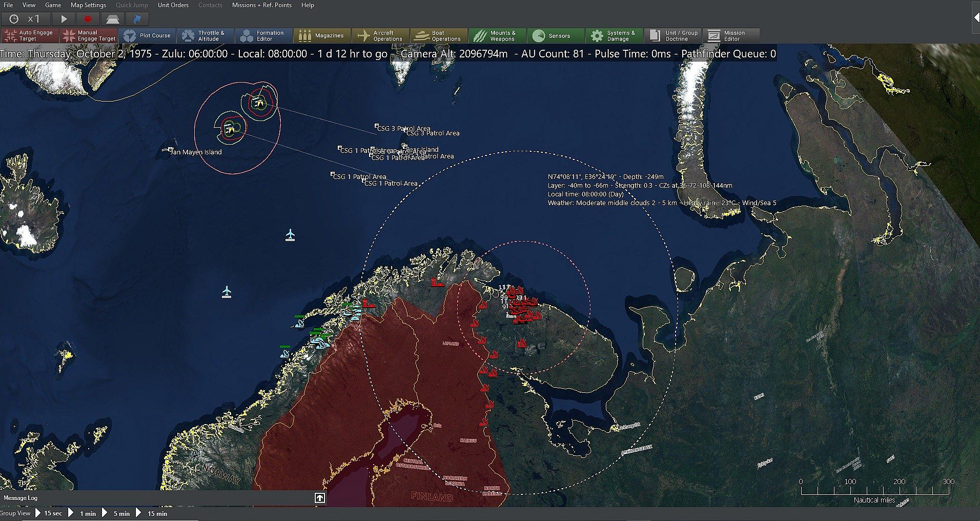Click the x1 time compression button
This screenshot has height=521, width=980.
26,19
